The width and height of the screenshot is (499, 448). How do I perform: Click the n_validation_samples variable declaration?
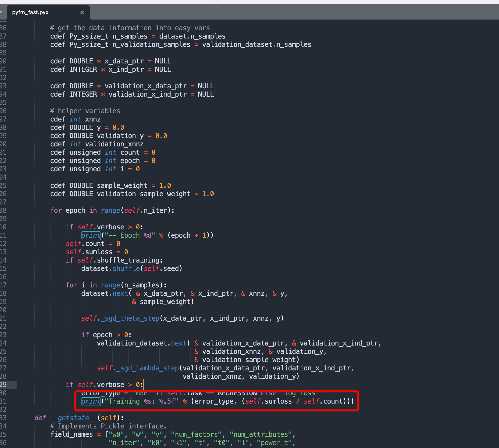tap(151, 45)
